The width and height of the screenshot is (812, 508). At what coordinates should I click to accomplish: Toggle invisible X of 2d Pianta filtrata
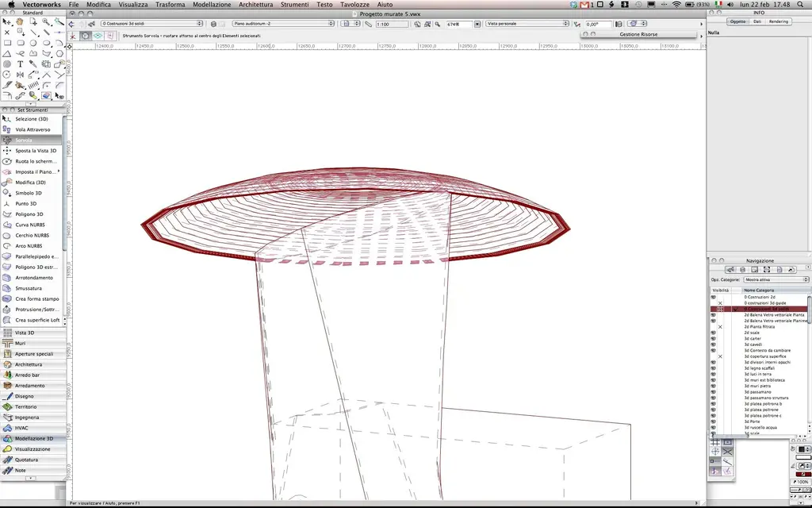720,327
